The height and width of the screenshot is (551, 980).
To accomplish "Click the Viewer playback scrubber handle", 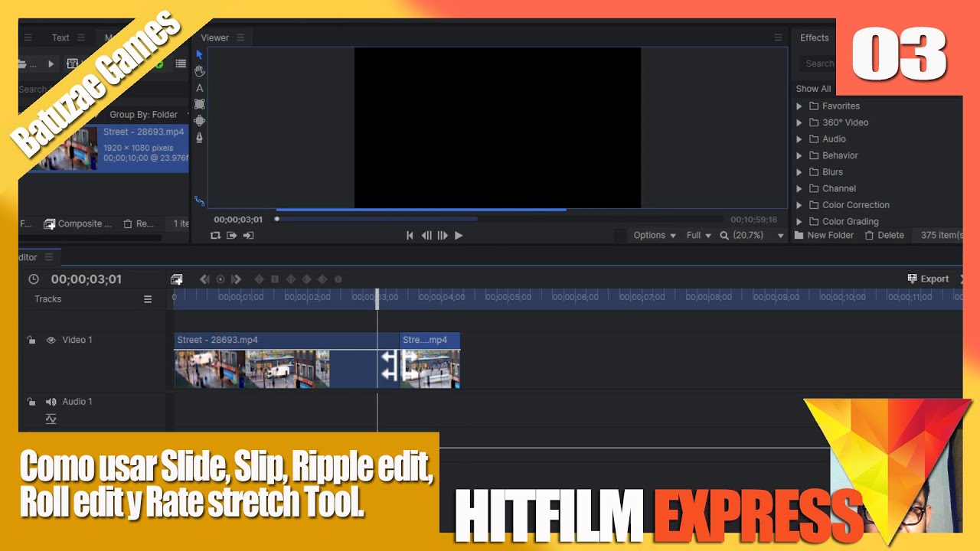I will pyautogui.click(x=277, y=219).
